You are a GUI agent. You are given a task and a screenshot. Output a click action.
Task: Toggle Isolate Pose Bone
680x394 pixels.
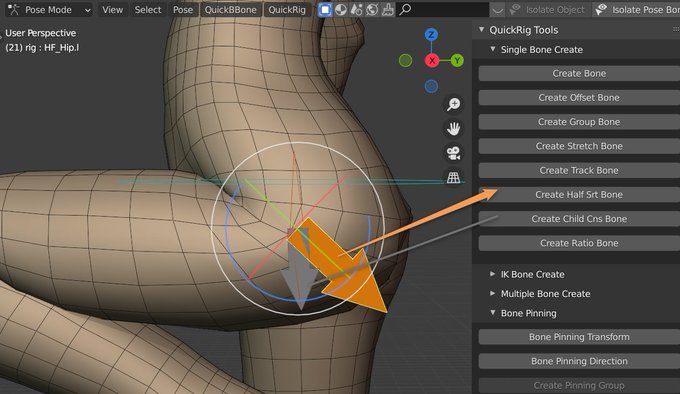(x=637, y=10)
